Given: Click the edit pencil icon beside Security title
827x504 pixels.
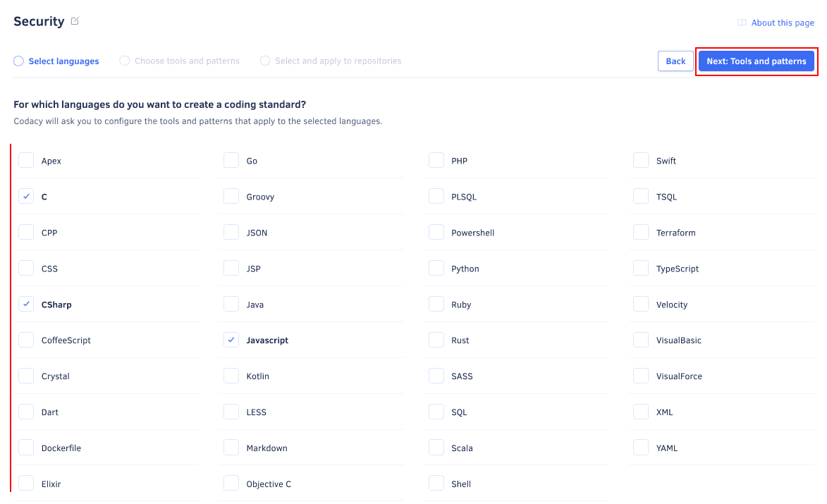Looking at the screenshot, I should click(x=75, y=20).
